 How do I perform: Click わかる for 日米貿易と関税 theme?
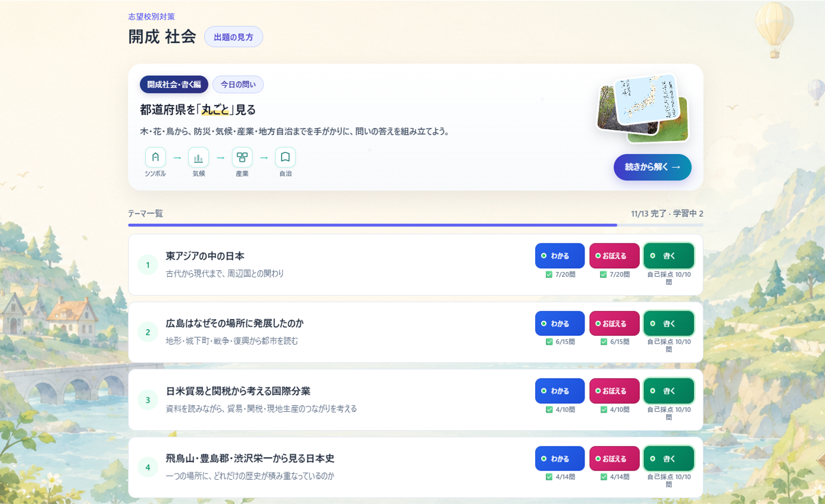[x=560, y=391]
